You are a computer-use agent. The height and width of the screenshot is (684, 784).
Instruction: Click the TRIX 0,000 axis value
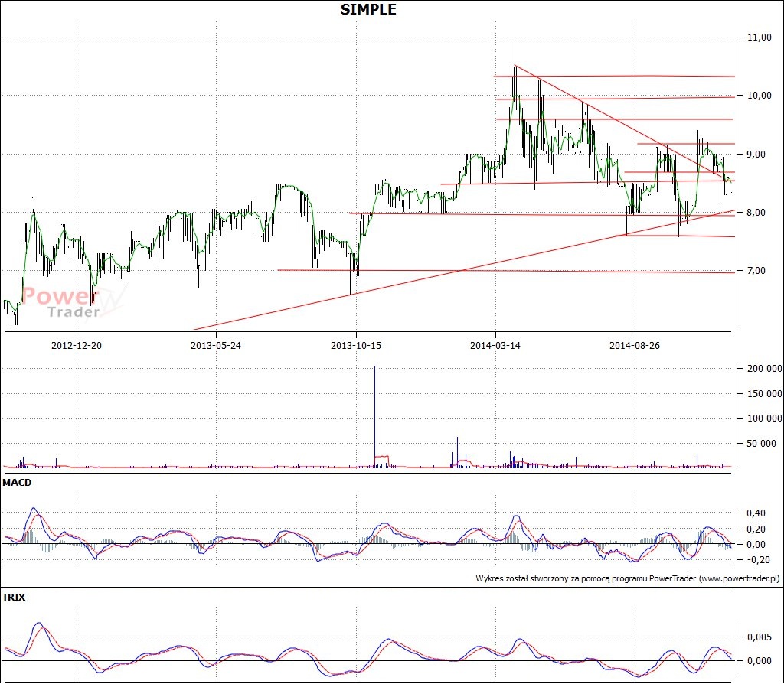(x=759, y=660)
